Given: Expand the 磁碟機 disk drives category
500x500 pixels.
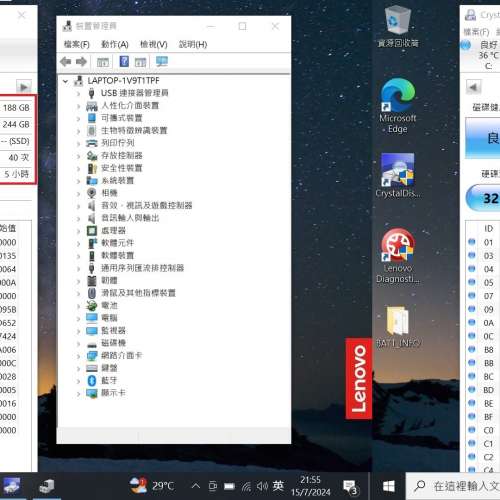Looking at the screenshot, I should click(x=79, y=343).
